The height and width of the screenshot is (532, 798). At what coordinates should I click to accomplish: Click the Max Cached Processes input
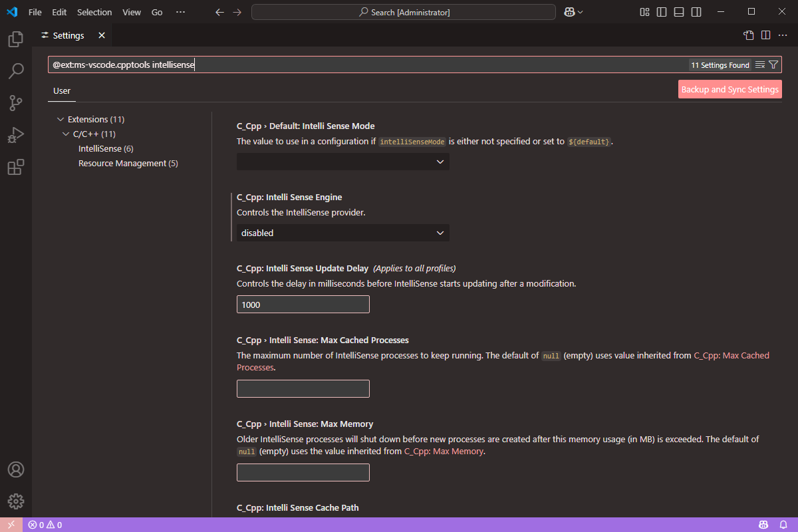pyautogui.click(x=303, y=388)
